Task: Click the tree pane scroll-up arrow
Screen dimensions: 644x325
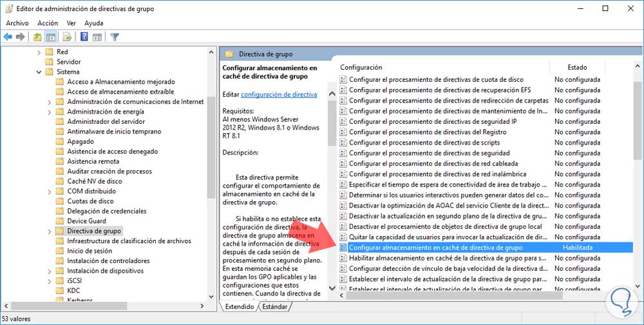Action: [211, 52]
